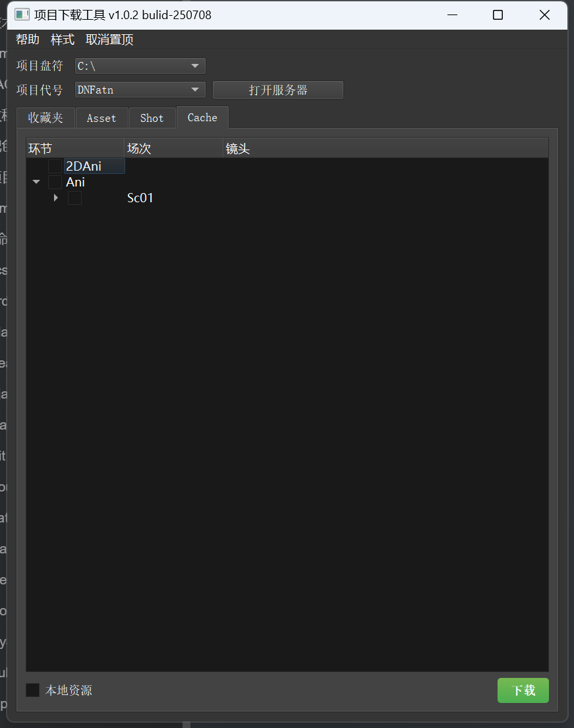574x728 pixels.
Task: Switch to the Shot tab
Action: [x=152, y=118]
